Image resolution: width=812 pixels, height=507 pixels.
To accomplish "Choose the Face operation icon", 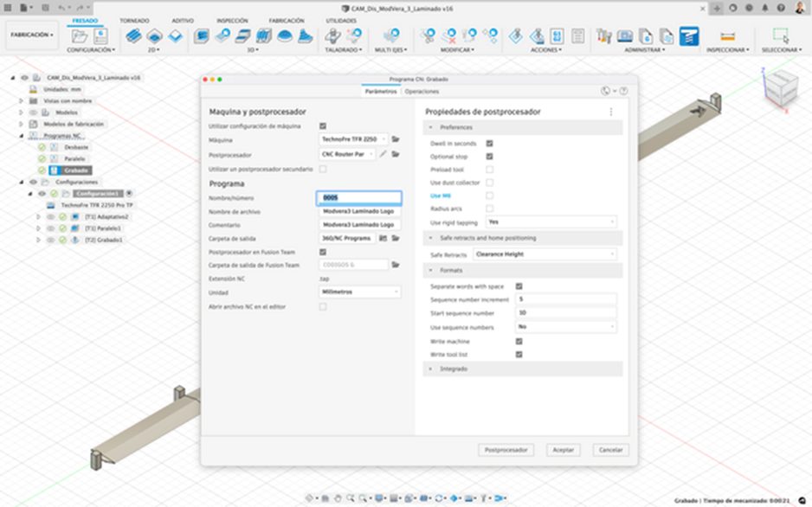I will pyautogui.click(x=176, y=36).
